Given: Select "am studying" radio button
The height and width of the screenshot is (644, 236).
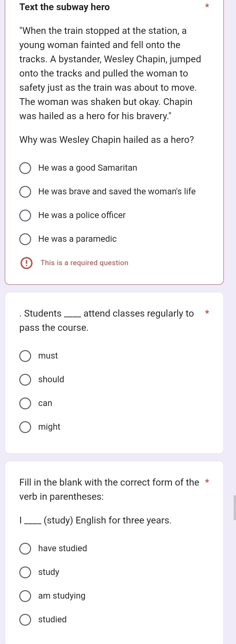Looking at the screenshot, I should point(25,596).
